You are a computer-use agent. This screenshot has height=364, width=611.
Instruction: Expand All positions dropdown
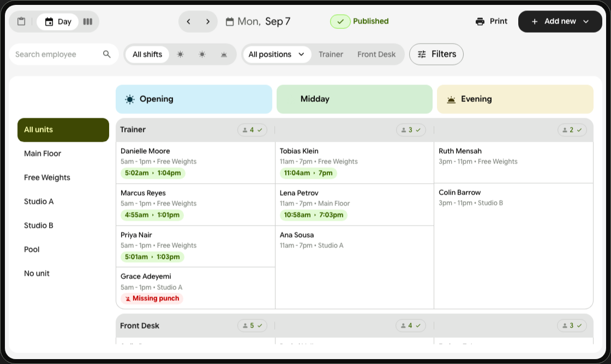(x=277, y=54)
